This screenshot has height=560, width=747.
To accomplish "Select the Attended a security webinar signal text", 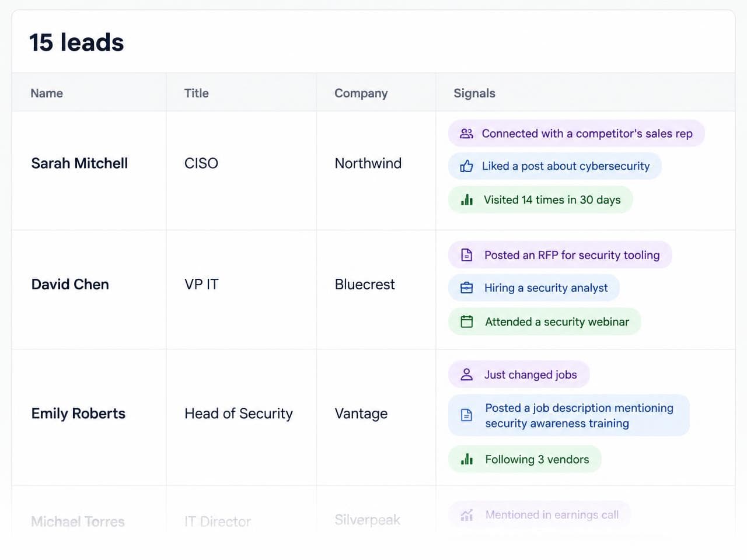I will (557, 321).
